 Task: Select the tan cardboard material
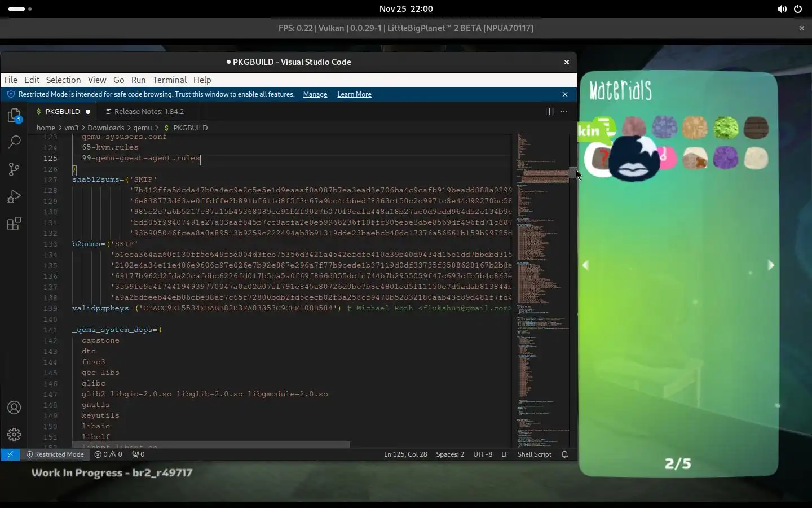(695, 128)
